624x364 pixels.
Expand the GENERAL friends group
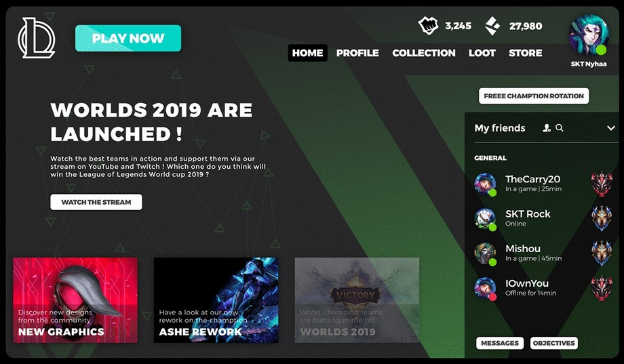coord(490,158)
